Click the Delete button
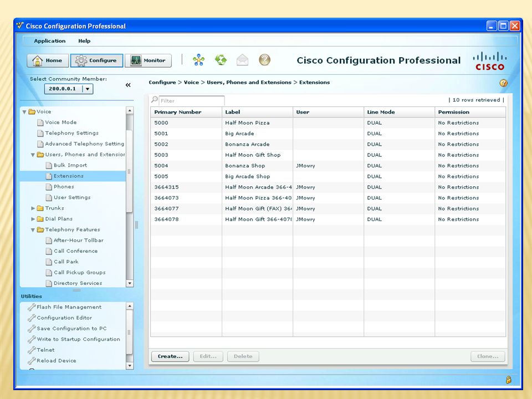This screenshot has height=399, width=532. pyautogui.click(x=243, y=356)
